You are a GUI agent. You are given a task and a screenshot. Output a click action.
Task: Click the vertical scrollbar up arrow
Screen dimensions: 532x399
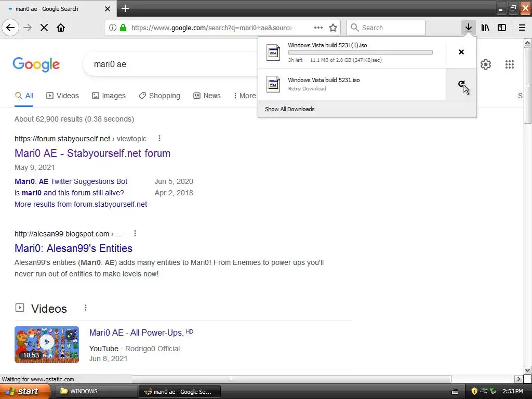coord(527,43)
